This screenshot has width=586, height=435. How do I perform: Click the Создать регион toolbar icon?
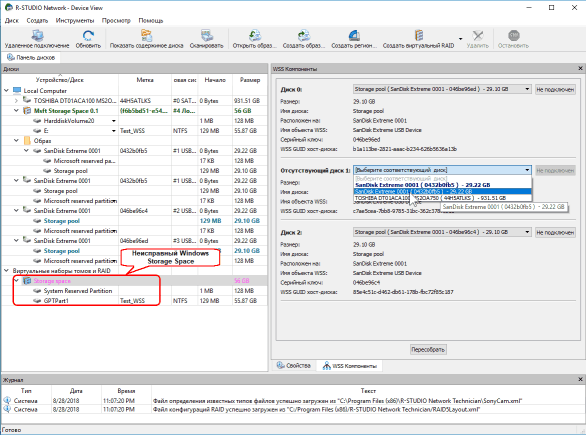point(354,36)
